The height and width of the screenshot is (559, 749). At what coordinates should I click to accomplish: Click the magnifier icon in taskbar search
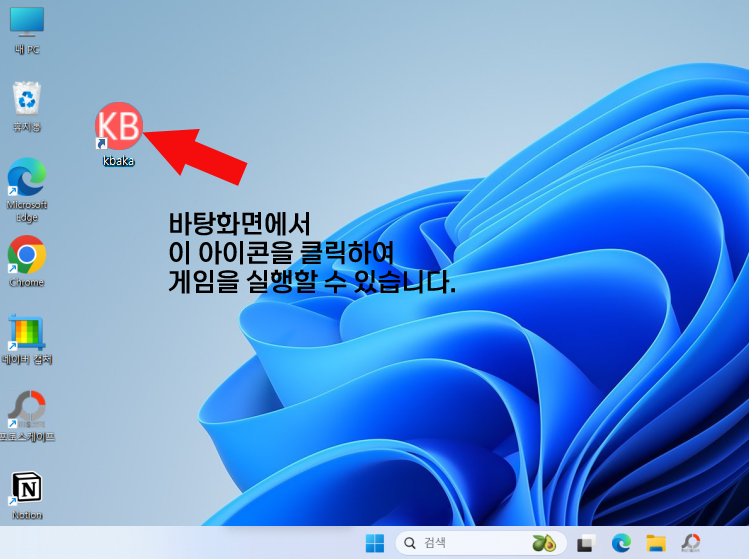pos(410,543)
